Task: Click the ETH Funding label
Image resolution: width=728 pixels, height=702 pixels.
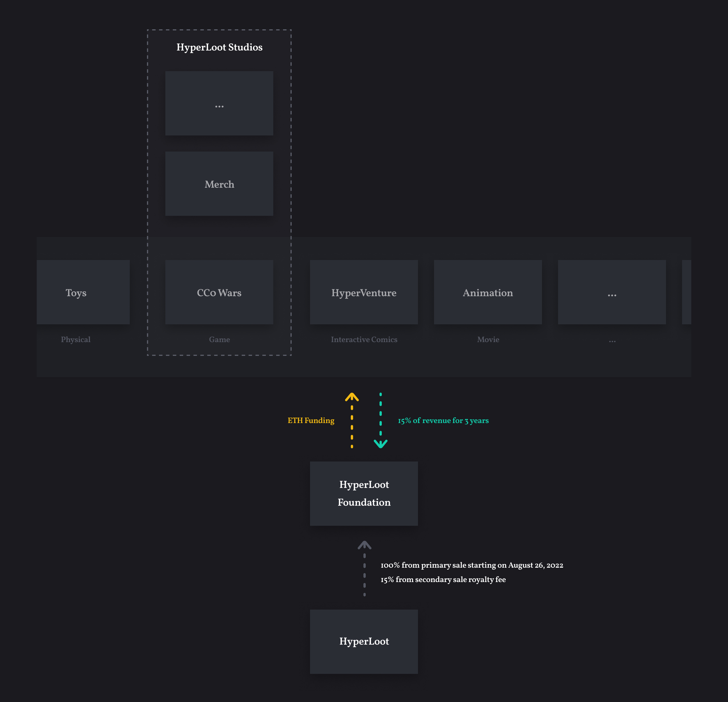Action: pyautogui.click(x=311, y=420)
